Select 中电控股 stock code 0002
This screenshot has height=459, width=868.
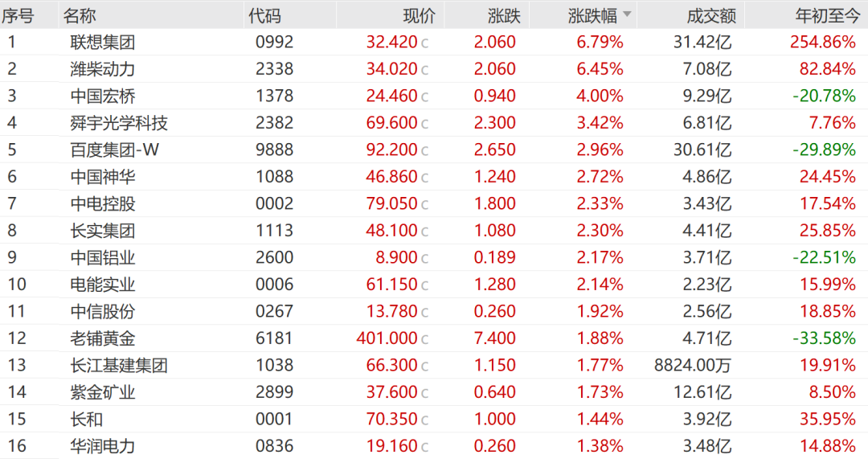[275, 203]
